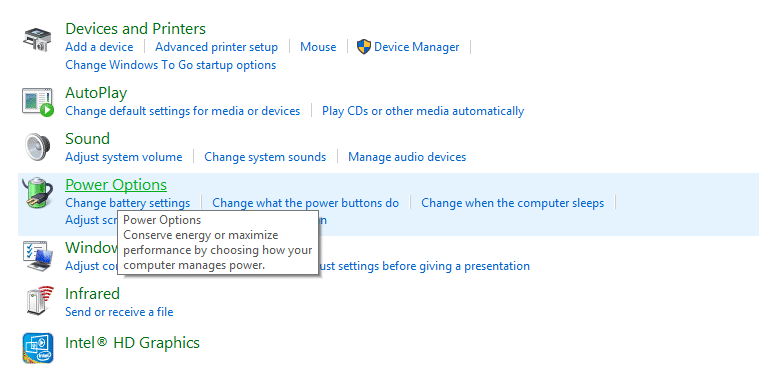Open Send or receive a file
This screenshot has height=370, width=759.
coord(119,312)
